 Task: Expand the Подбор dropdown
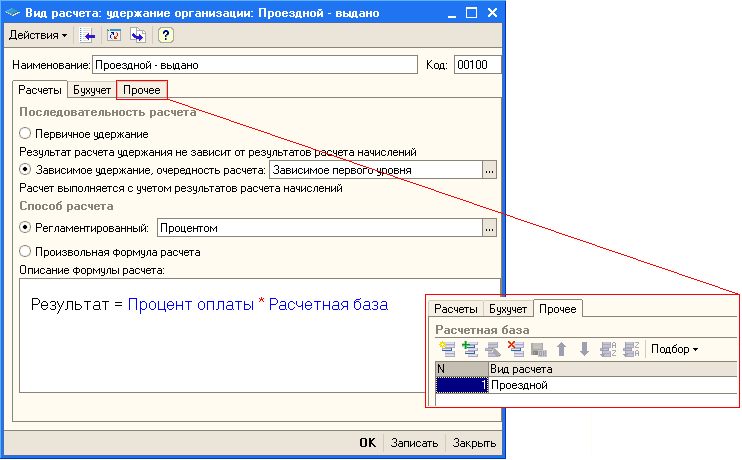[x=674, y=349]
